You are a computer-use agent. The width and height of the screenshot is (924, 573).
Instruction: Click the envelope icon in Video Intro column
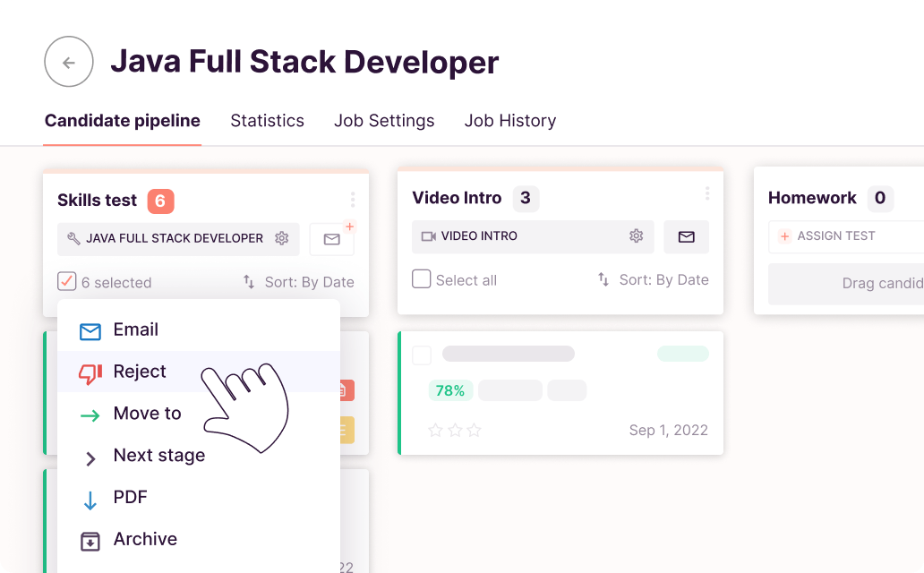coord(686,236)
